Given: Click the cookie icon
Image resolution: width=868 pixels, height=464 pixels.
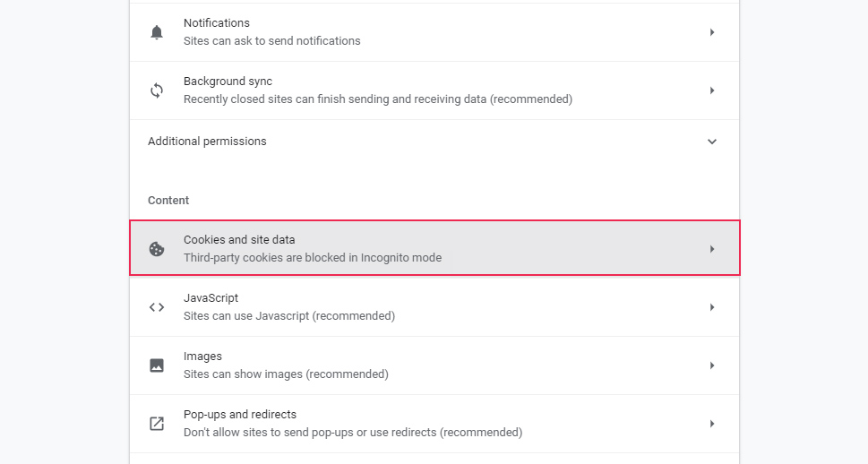Looking at the screenshot, I should [x=157, y=249].
